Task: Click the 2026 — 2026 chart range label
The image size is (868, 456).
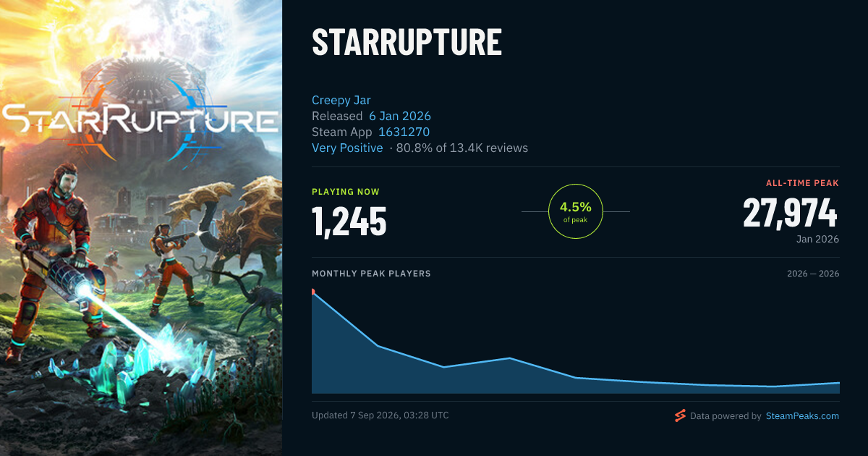Action: point(813,274)
